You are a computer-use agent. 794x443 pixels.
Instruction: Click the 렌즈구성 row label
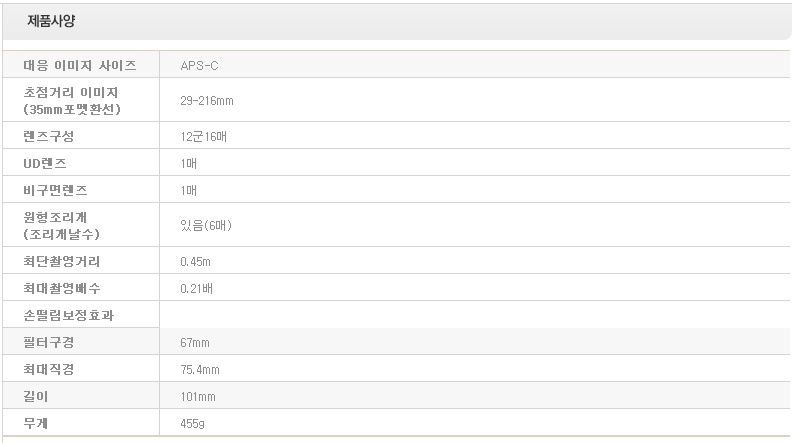(48, 135)
